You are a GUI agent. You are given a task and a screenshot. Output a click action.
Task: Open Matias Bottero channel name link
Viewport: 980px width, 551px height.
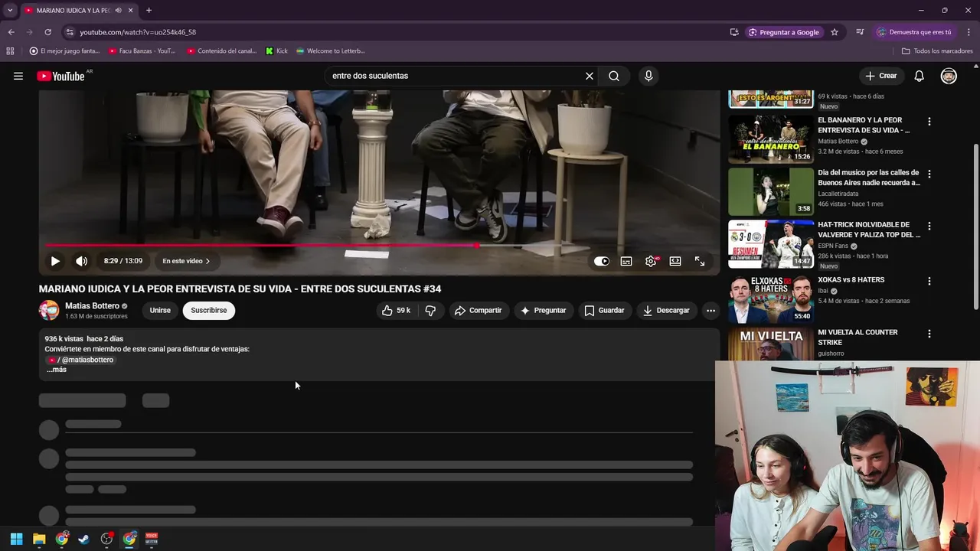point(92,306)
